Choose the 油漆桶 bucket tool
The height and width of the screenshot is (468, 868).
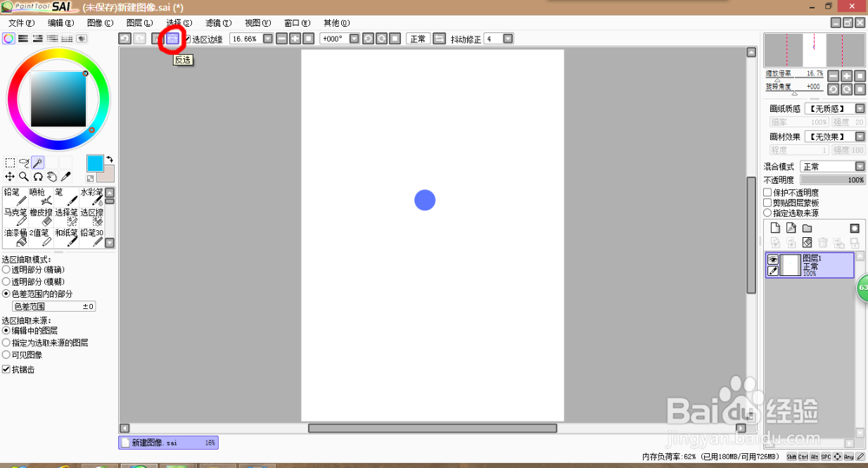click(15, 238)
